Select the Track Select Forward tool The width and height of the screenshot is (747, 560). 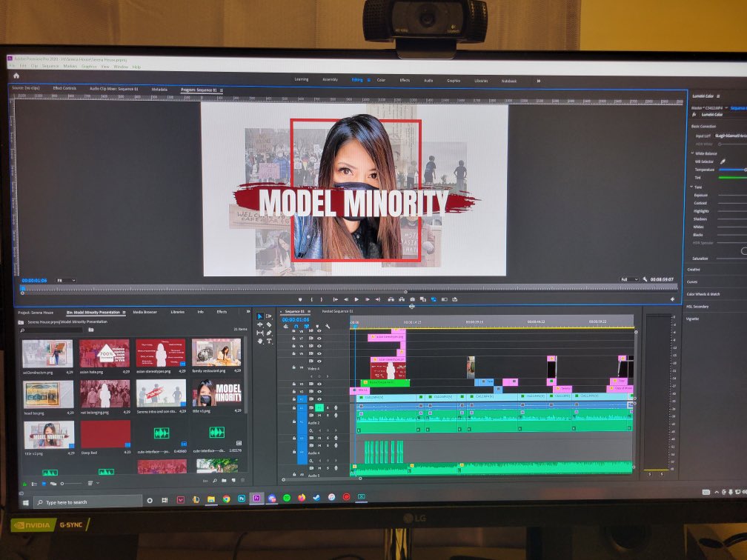tap(269, 316)
